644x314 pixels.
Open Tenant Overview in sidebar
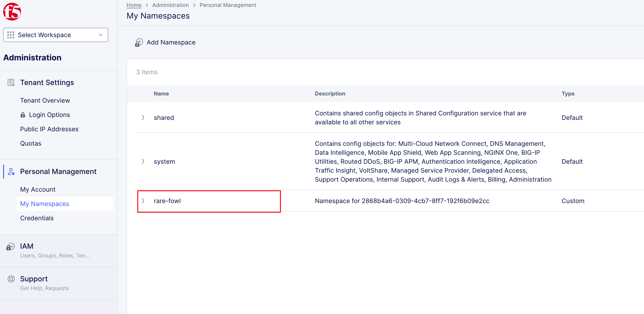tap(45, 100)
